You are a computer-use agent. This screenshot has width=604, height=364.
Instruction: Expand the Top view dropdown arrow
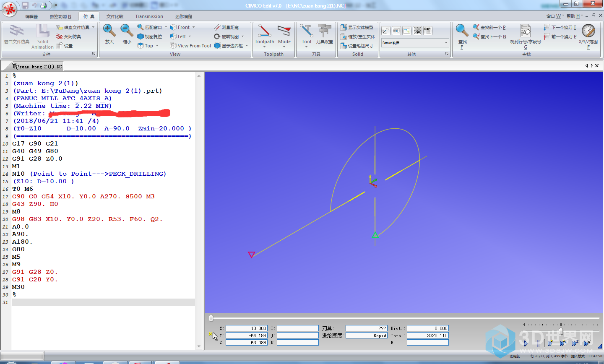(157, 46)
